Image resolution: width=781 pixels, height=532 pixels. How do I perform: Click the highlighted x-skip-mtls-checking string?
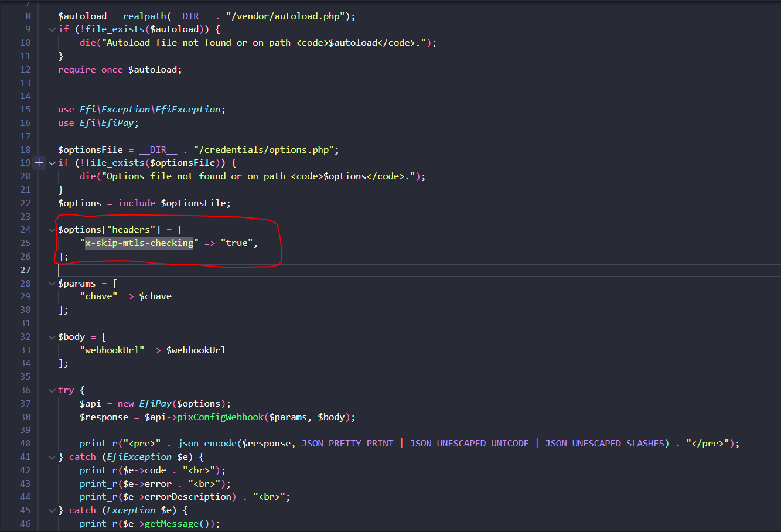pos(139,243)
